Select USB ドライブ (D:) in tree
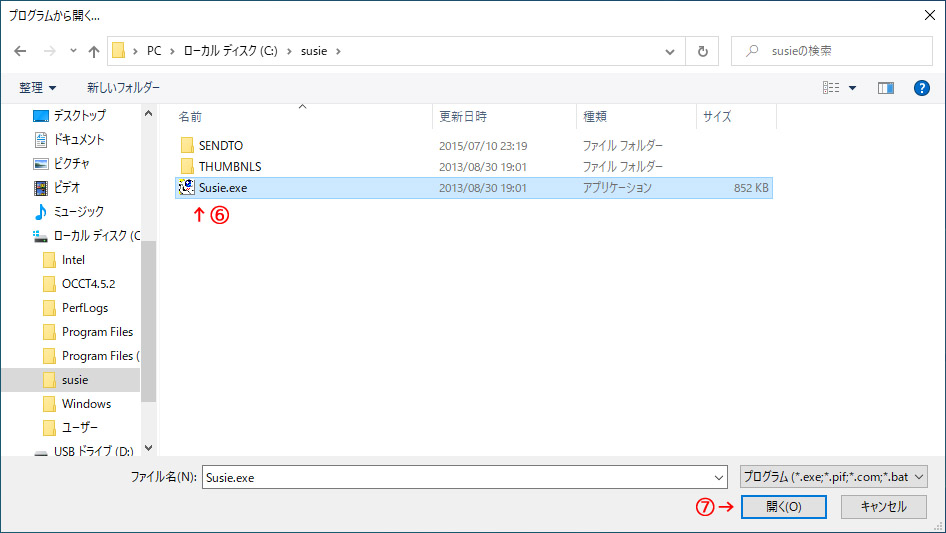The image size is (946, 533). pyautogui.click(x=94, y=452)
